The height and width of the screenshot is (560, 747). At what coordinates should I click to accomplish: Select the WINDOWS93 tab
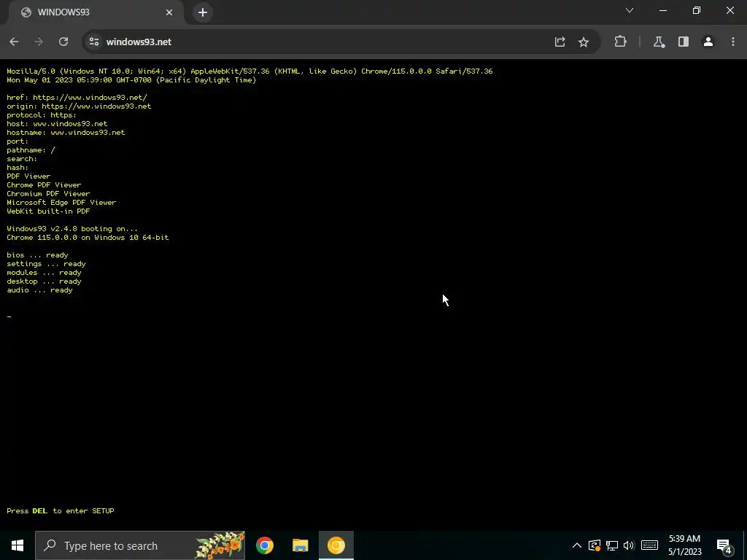pos(97,12)
